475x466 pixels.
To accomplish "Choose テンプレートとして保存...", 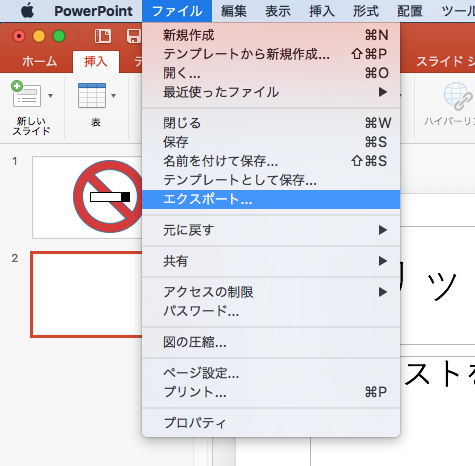I will tap(271, 180).
